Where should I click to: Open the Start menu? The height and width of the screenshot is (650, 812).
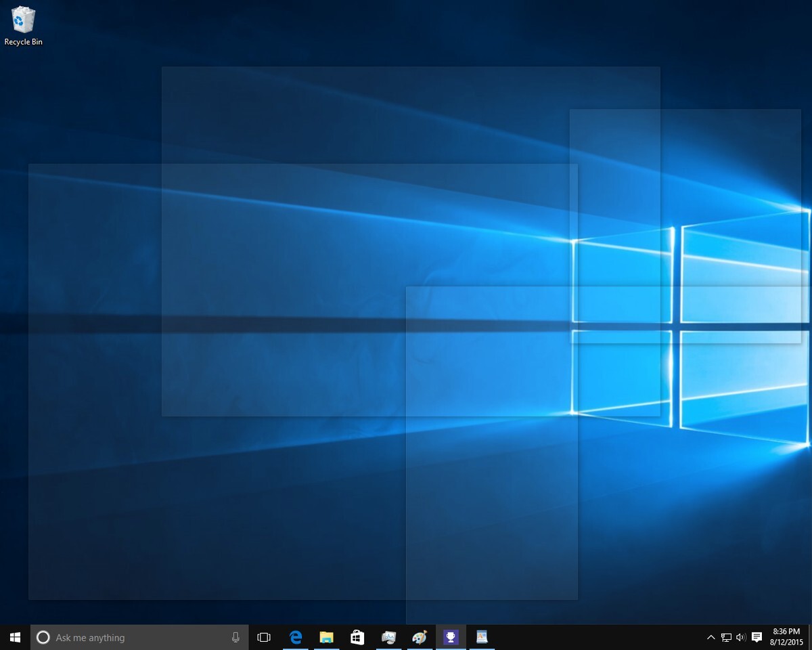[x=14, y=637]
